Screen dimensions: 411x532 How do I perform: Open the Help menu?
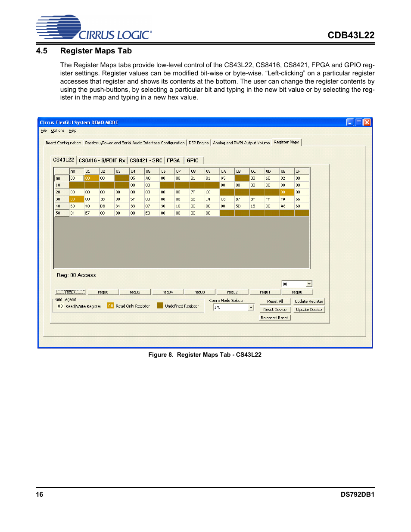click(x=72, y=131)
